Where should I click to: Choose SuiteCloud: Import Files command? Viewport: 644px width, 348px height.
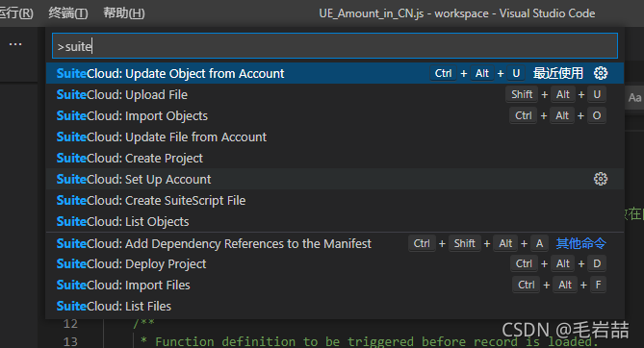coord(335,285)
